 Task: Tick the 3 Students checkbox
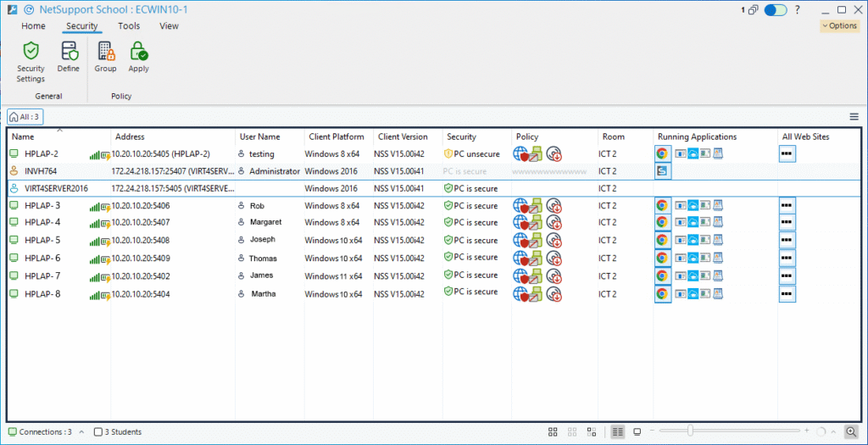point(98,431)
